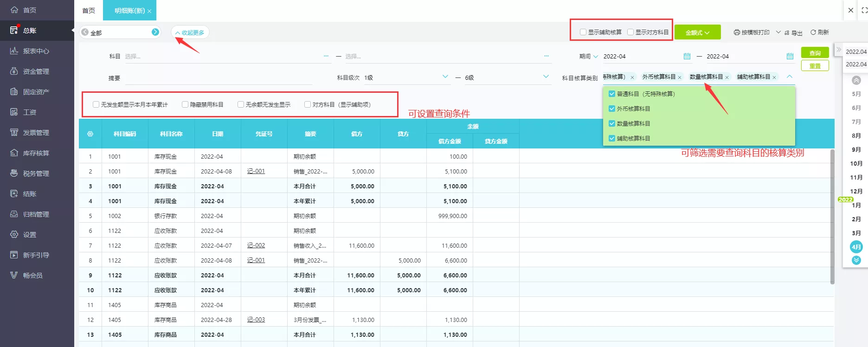The width and height of the screenshot is (868, 347).
Task: Click in the 摘要 filter input field
Action: point(218,78)
